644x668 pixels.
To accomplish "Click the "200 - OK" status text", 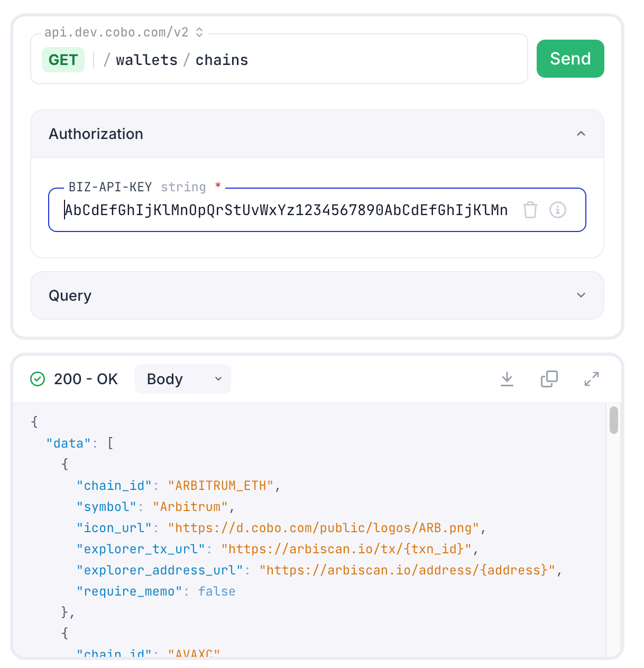I will tap(86, 379).
